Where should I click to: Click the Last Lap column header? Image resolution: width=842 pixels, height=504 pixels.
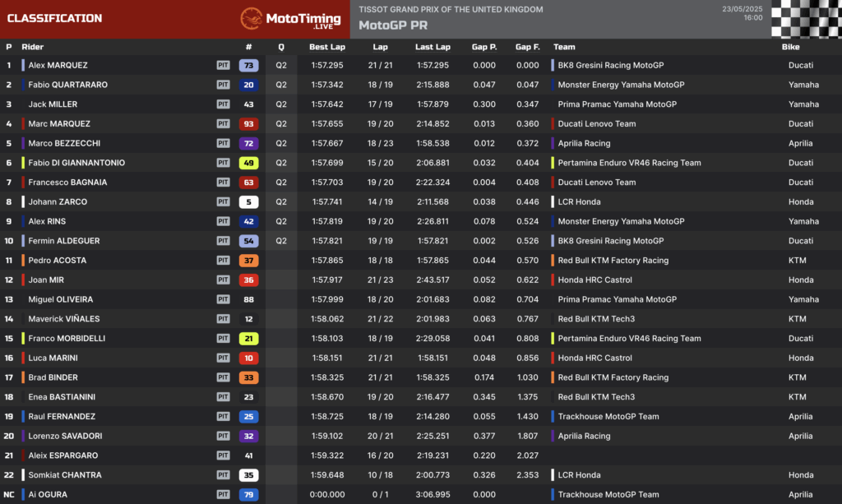coord(433,47)
